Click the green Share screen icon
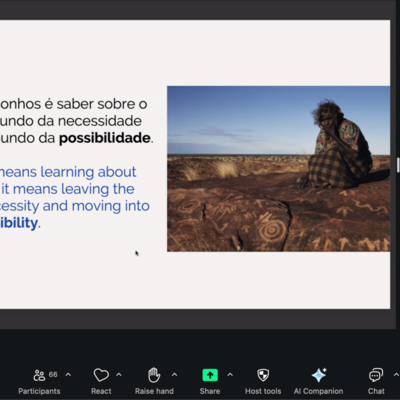Screen dimensions: 400x400 (x=210, y=375)
